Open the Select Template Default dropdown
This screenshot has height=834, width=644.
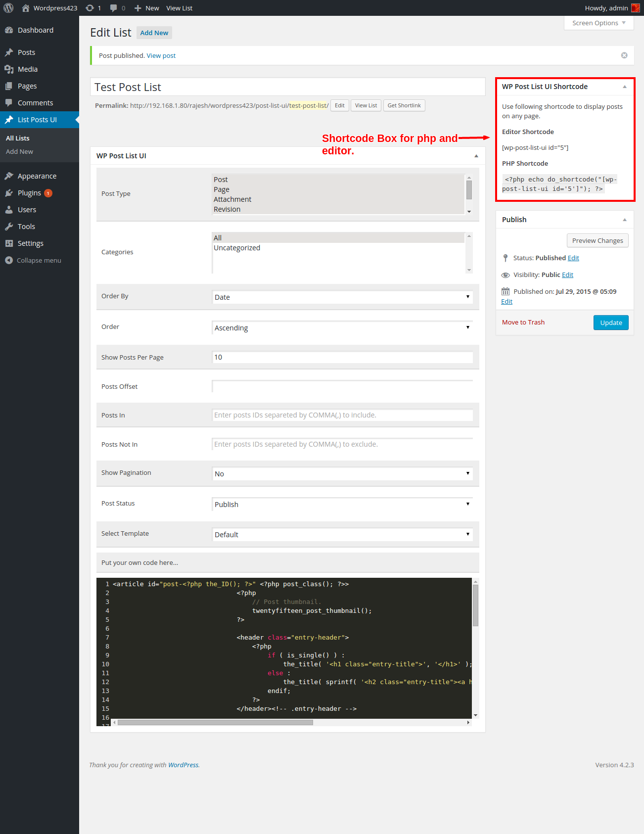(x=342, y=534)
